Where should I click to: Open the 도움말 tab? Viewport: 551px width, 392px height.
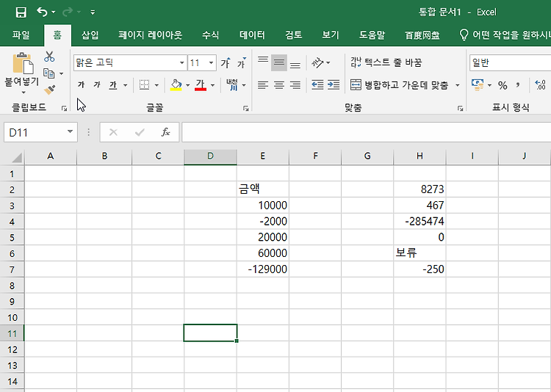click(372, 35)
